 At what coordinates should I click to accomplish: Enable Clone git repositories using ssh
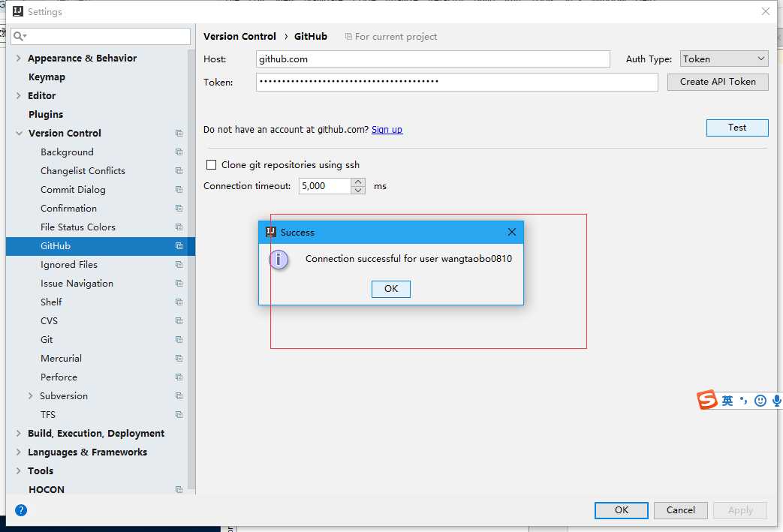211,164
